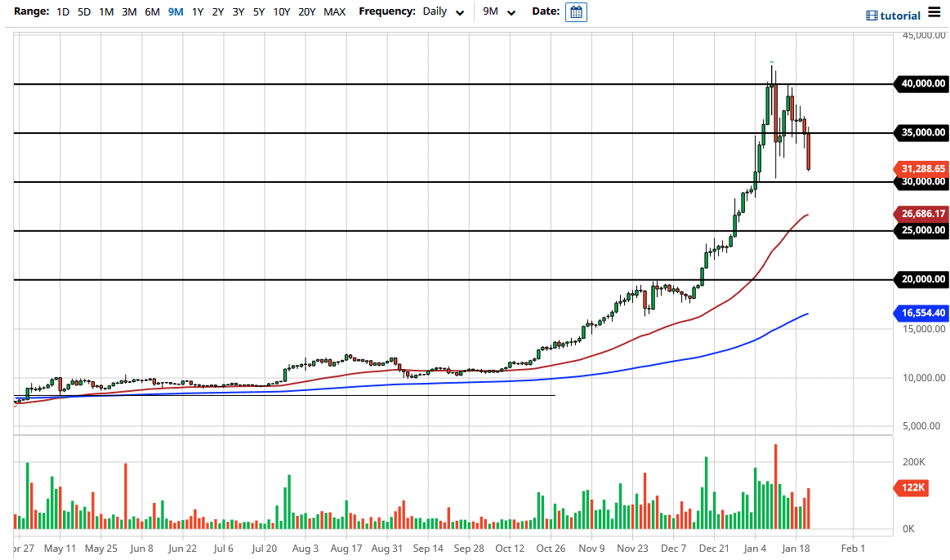The height and width of the screenshot is (560, 950).
Task: Select the 20Y range
Action: tap(306, 12)
